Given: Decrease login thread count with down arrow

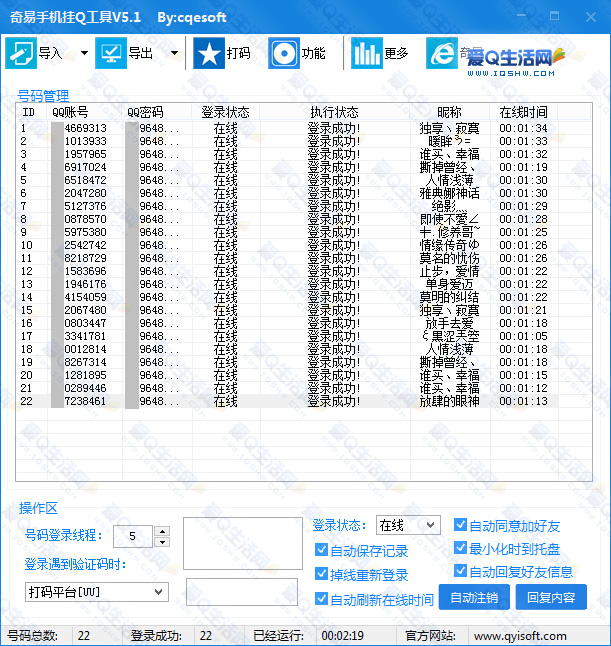Looking at the screenshot, I should pyautogui.click(x=162, y=541).
